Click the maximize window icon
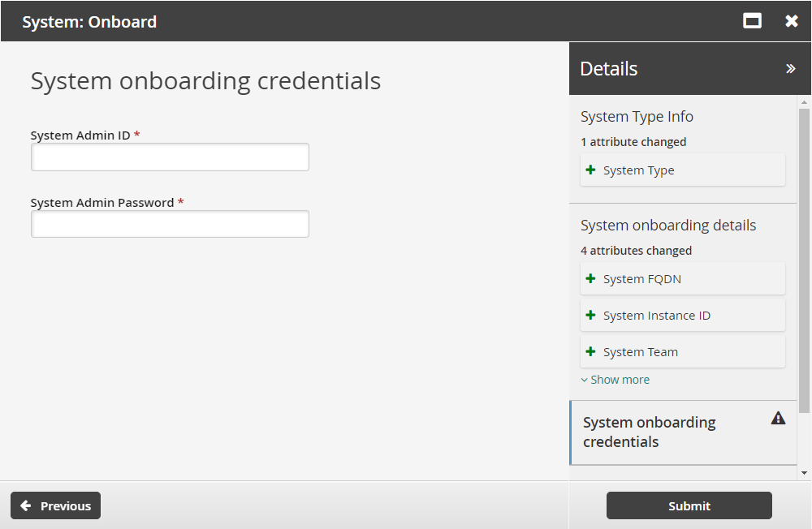The width and height of the screenshot is (812, 529). point(753,21)
